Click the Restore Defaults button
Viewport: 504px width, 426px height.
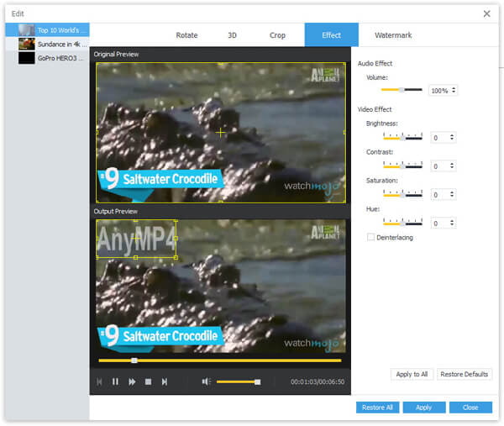click(465, 374)
